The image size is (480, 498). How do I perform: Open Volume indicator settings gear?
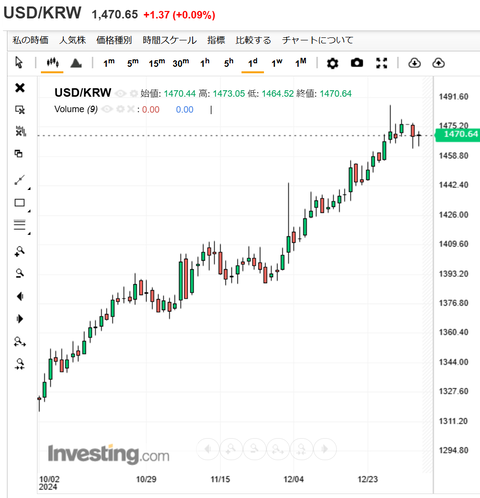(x=121, y=109)
